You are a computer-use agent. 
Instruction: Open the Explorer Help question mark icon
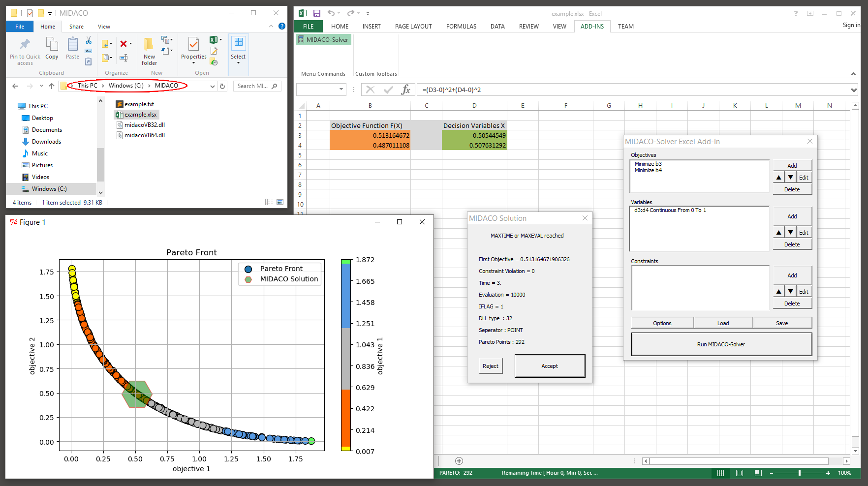pyautogui.click(x=282, y=26)
